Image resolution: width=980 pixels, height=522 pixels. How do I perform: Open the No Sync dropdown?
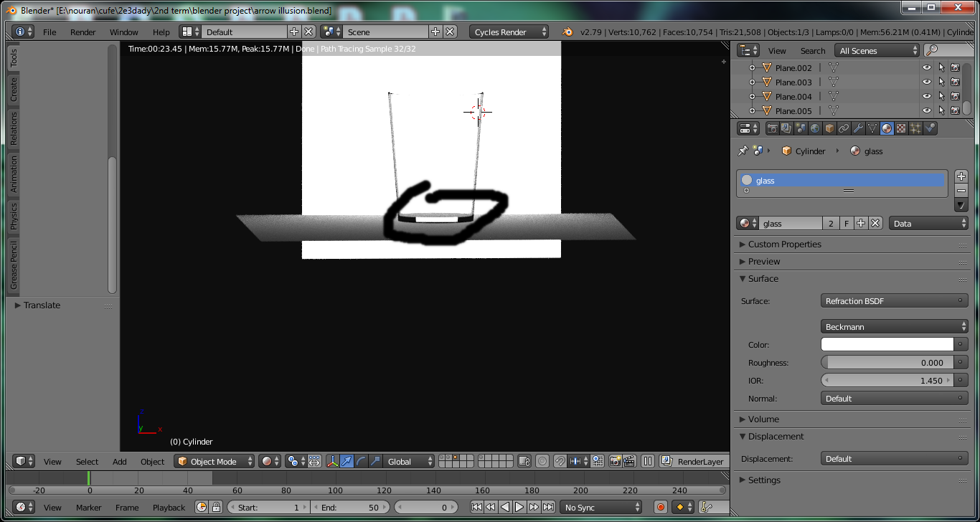601,507
